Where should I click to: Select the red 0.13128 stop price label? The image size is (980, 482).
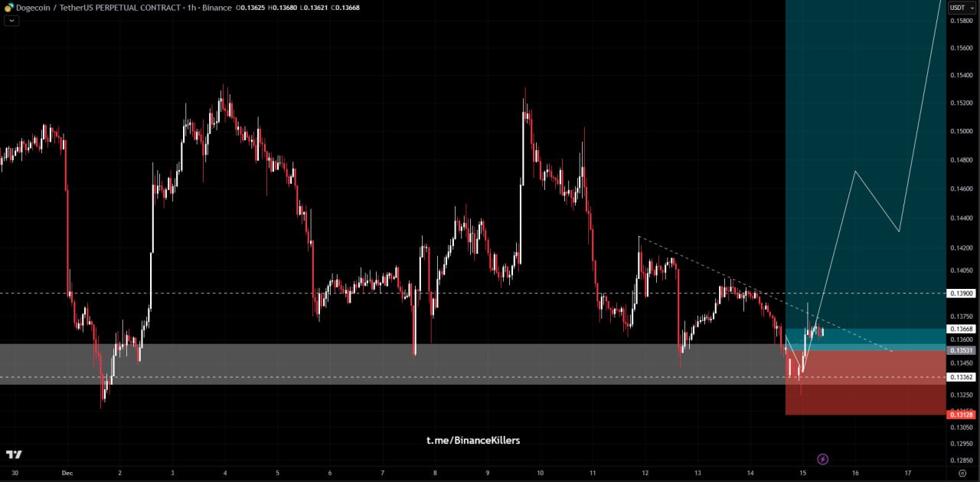coord(962,415)
